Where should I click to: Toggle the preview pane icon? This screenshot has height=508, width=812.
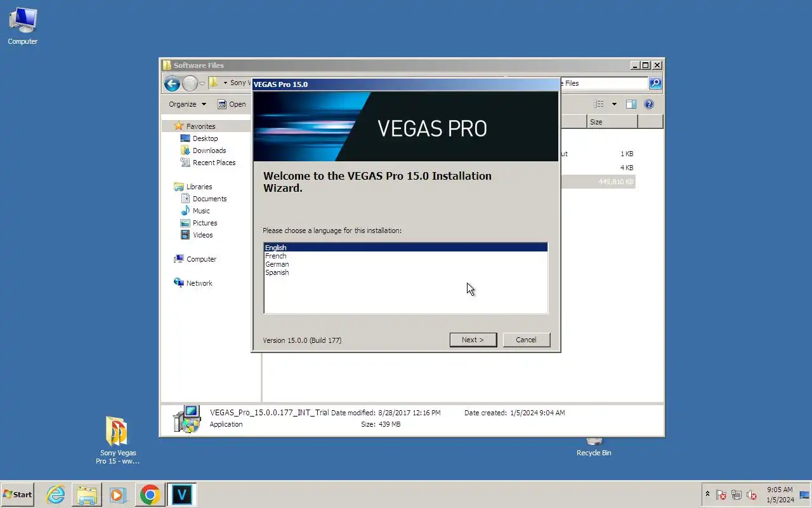631,104
